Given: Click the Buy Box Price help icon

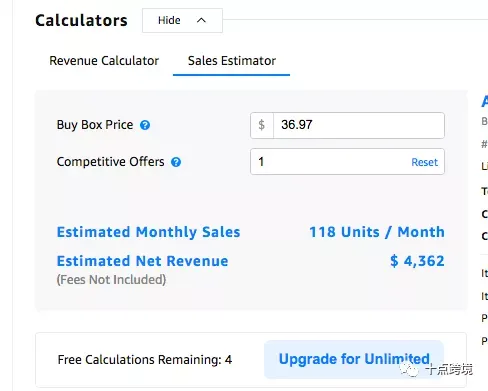Looking at the screenshot, I should coord(145,125).
